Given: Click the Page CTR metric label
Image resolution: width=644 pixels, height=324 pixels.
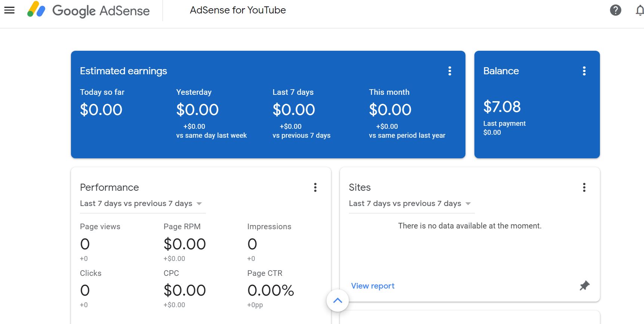Looking at the screenshot, I should click(x=265, y=273).
